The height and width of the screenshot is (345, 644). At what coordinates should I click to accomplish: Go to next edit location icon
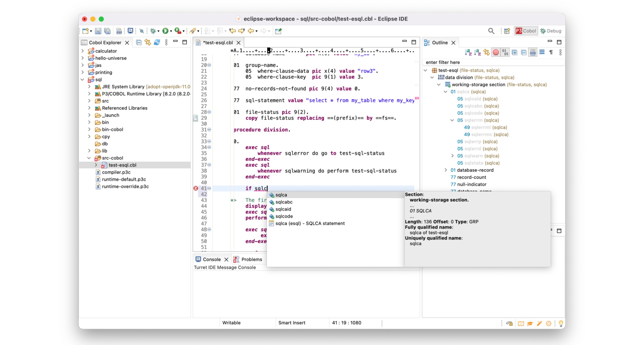241,31
